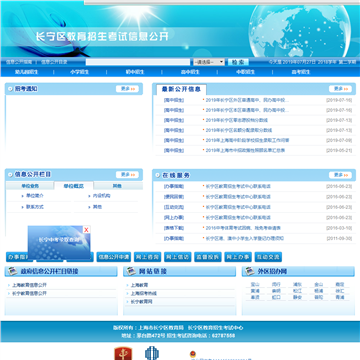
Task: Click the 互动交流 button
Action: pos(268,257)
